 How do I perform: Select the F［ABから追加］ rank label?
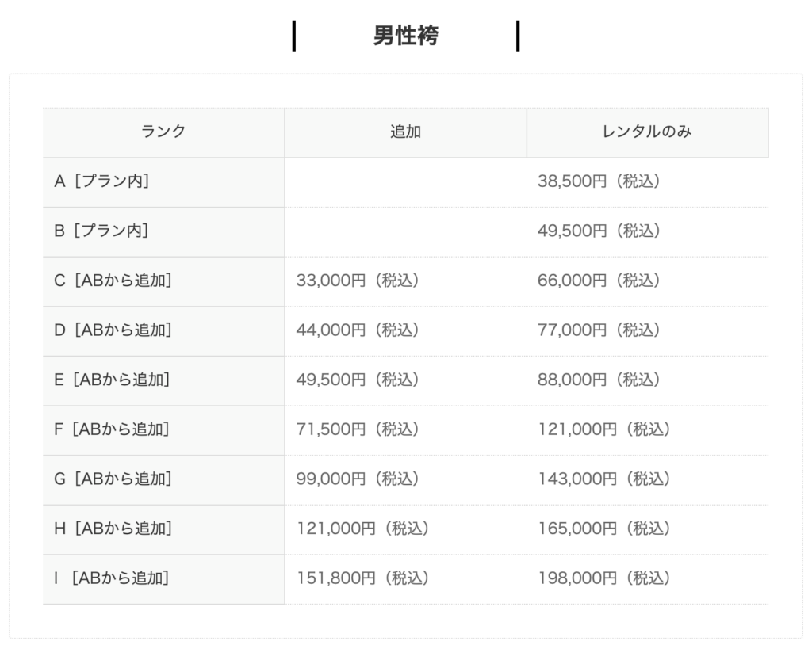pyautogui.click(x=113, y=429)
